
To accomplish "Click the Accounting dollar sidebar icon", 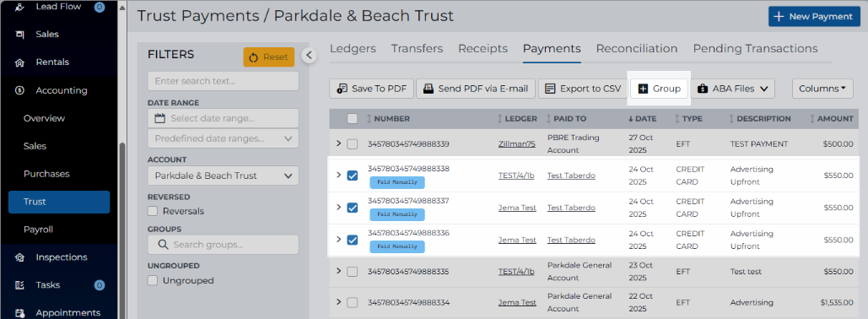I will pos(20,90).
